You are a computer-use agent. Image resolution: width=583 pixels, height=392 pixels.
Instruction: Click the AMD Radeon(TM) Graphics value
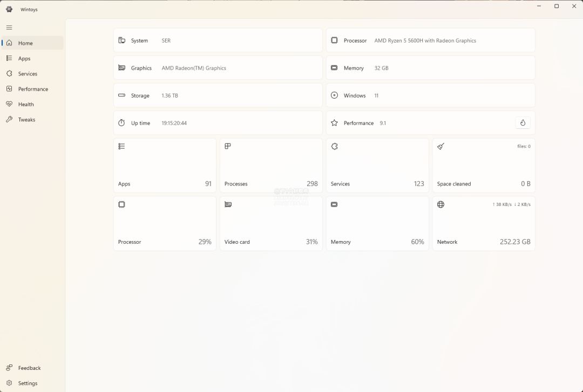click(194, 68)
